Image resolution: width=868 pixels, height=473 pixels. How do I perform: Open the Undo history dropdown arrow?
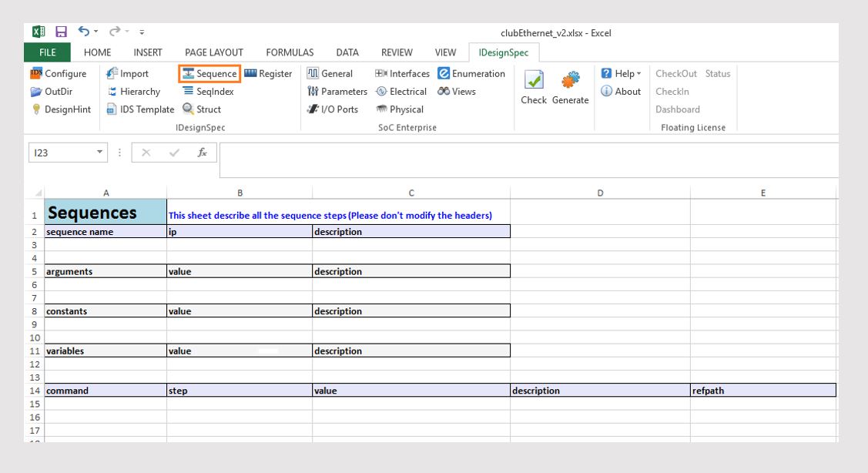click(96, 32)
